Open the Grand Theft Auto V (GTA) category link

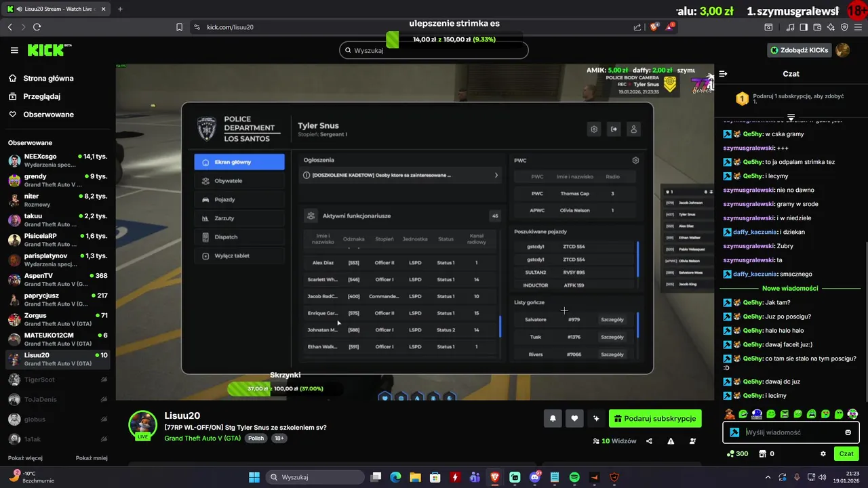click(x=202, y=439)
